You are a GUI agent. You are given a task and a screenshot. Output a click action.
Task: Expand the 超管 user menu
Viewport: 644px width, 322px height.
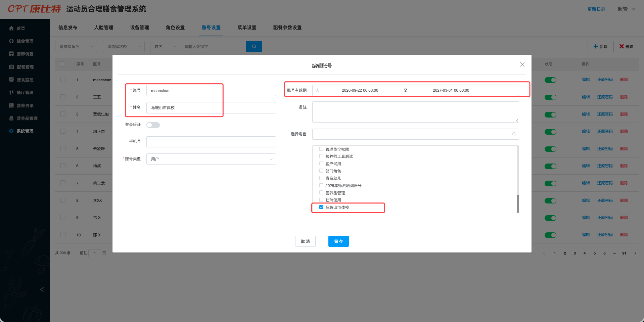tap(626, 9)
